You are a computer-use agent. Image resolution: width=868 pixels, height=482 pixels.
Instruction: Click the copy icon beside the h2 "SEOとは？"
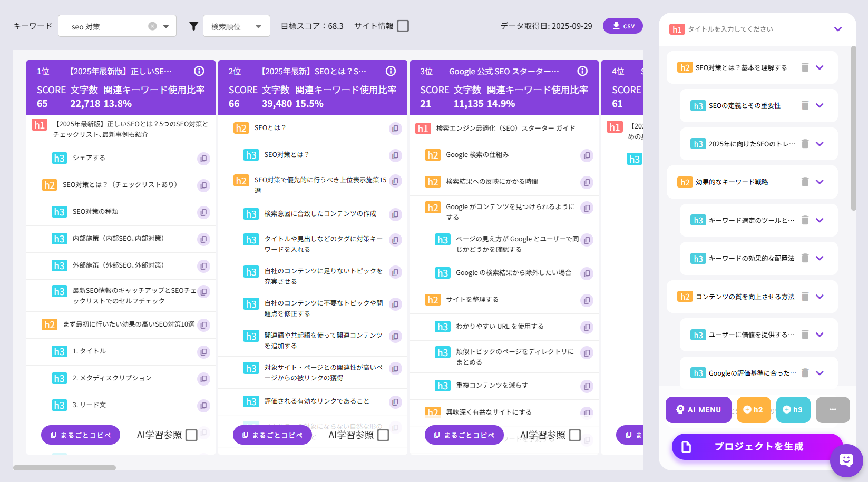pos(396,128)
